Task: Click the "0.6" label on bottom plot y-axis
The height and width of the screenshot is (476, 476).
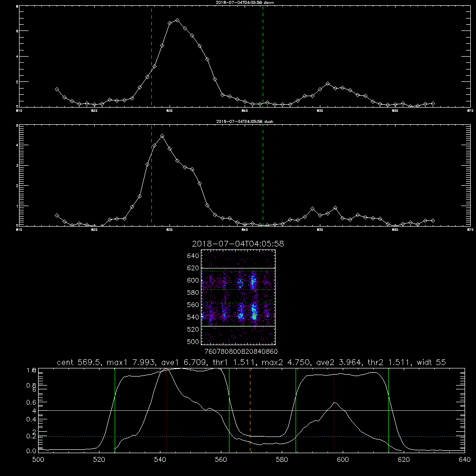Action: 31,402
